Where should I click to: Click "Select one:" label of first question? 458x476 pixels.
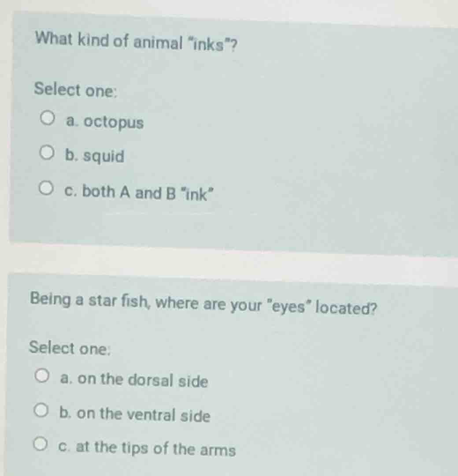(x=75, y=90)
